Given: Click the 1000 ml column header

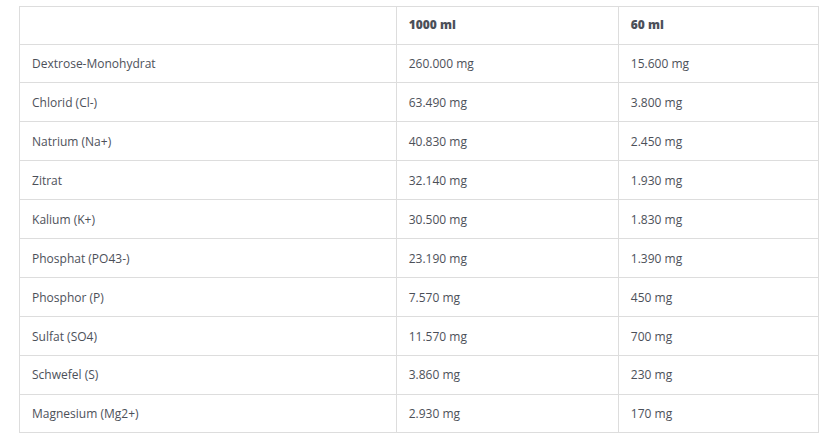Looking at the screenshot, I should click(432, 25).
